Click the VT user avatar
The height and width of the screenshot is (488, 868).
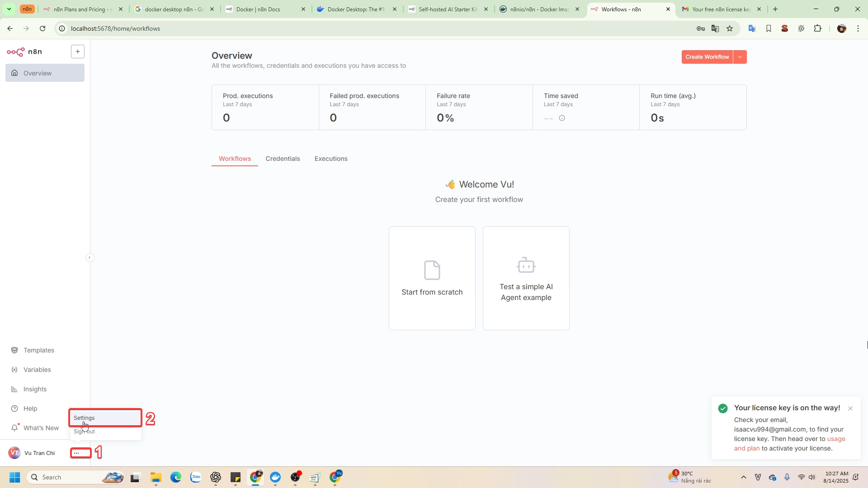point(14,453)
